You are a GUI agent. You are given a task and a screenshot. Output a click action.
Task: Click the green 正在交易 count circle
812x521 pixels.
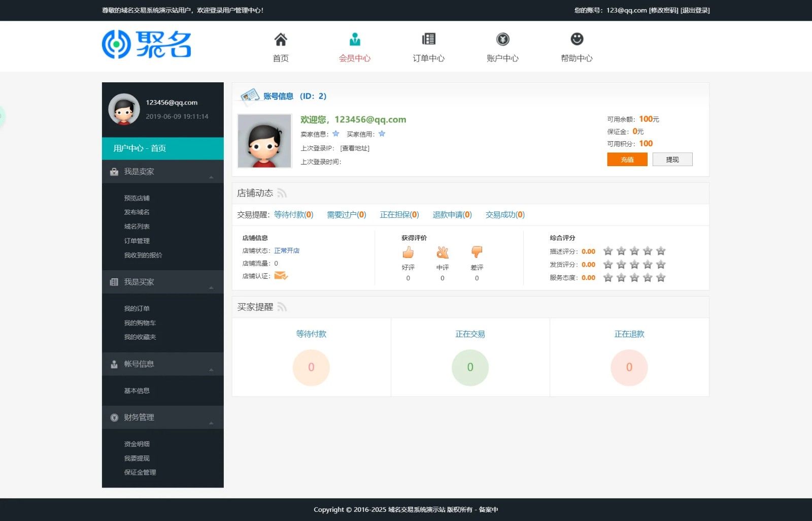470,367
